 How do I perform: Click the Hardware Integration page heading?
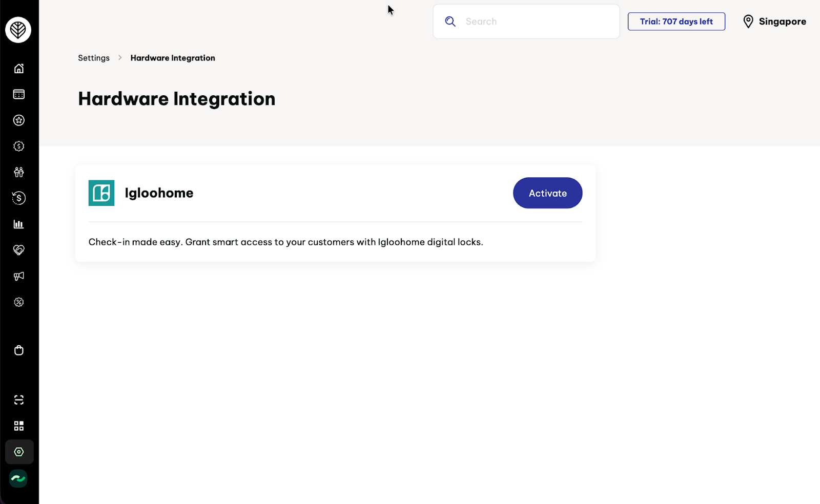point(177,99)
